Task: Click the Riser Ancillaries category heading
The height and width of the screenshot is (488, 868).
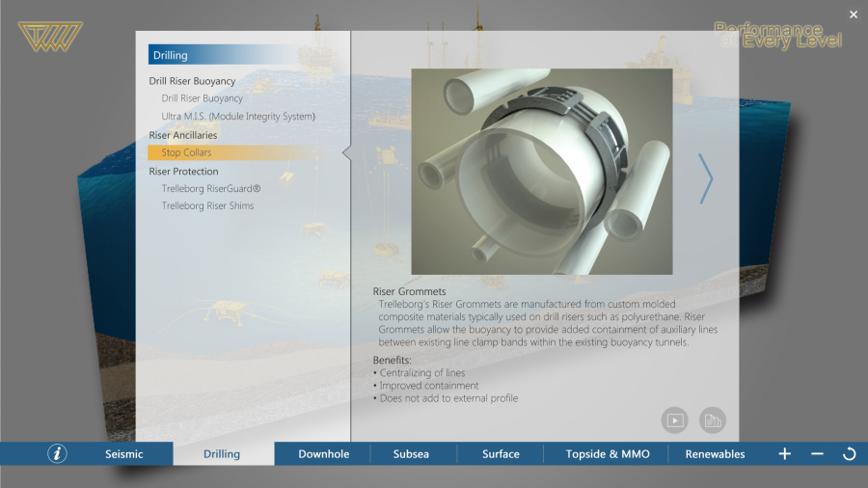Action: pyautogui.click(x=182, y=135)
